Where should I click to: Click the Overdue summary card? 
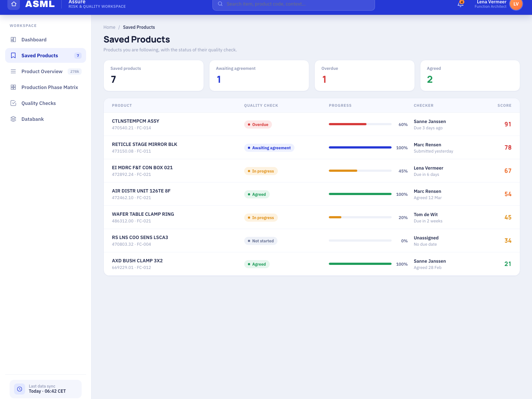365,75
